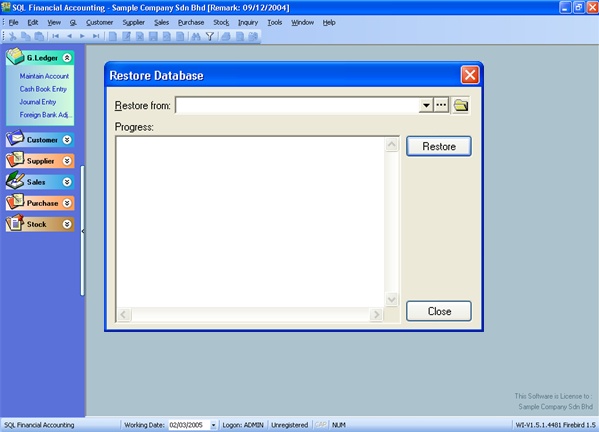Image resolution: width=599 pixels, height=432 pixels.
Task: Click the scissors cut toolbar icon
Action: coord(13,36)
